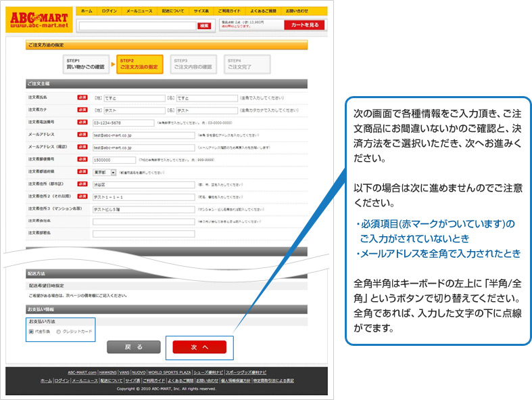Open the 特定商取引法による表記 footer link

pyautogui.click(x=274, y=380)
